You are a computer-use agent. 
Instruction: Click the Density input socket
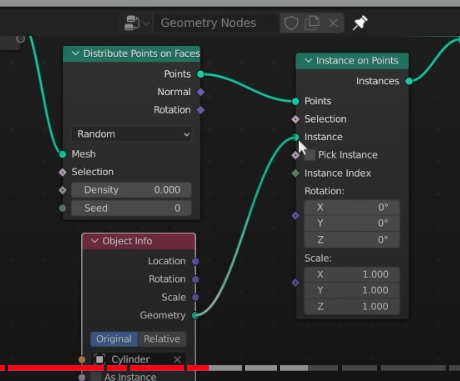[x=63, y=190]
